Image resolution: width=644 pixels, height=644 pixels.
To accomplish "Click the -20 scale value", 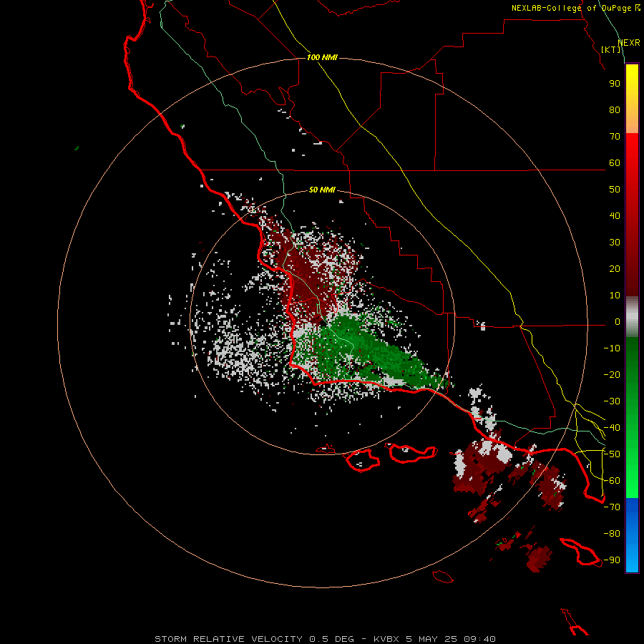I will pyautogui.click(x=612, y=374).
